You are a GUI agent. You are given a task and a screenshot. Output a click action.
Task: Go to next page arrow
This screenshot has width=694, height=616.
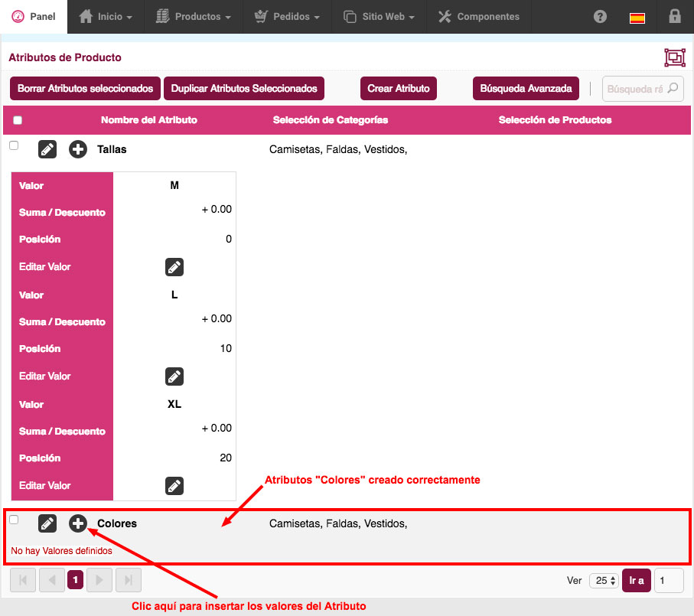pos(99,580)
